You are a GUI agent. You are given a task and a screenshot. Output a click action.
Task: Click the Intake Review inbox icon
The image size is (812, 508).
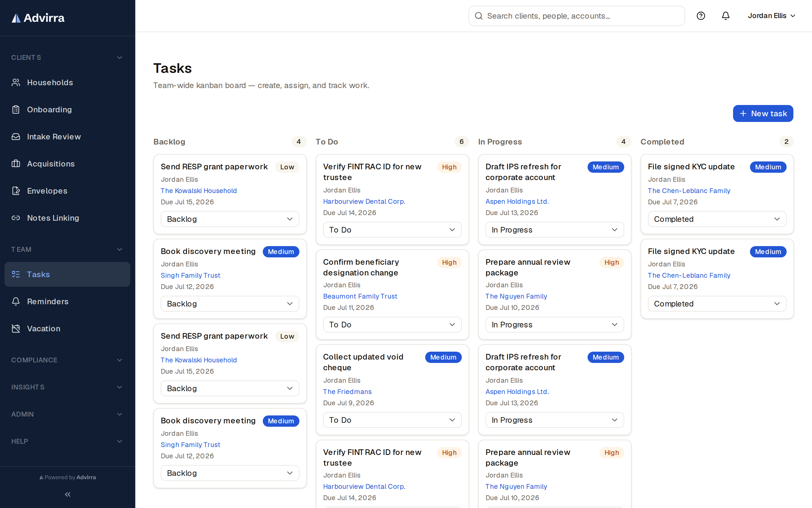[x=16, y=137]
